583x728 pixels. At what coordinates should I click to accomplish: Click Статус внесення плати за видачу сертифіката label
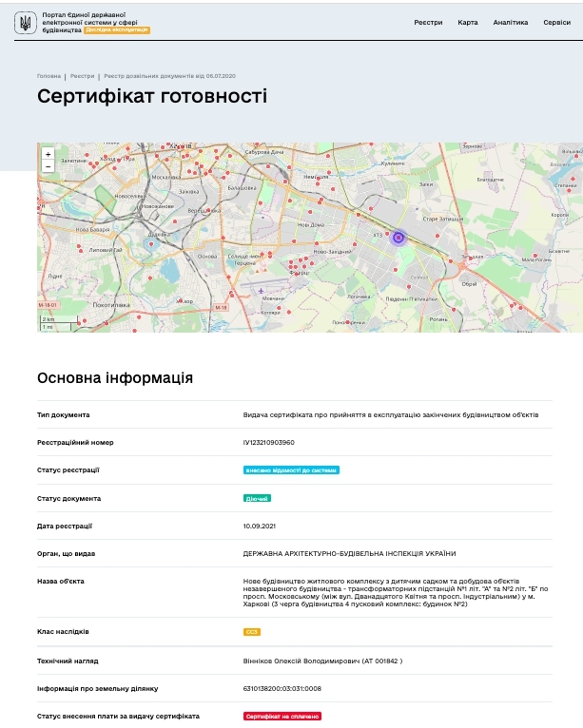[118, 716]
